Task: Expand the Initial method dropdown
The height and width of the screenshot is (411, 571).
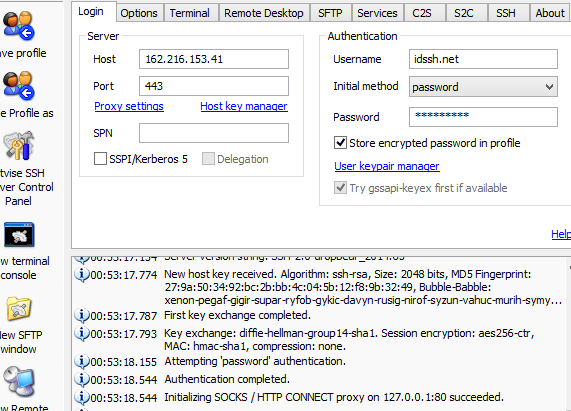Action: coord(483,87)
